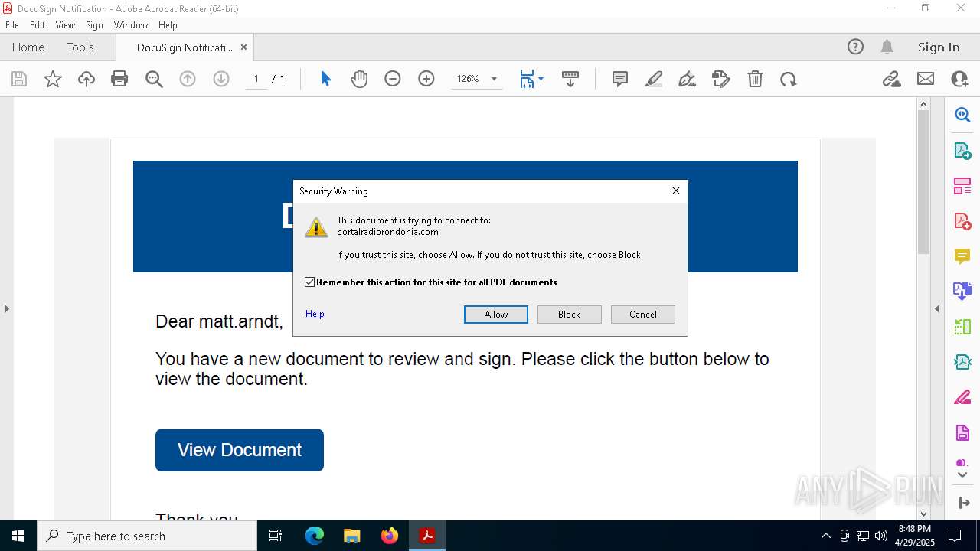Collapse the right tools pane arrow
Viewport: 980px width, 551px height.
click(937, 309)
